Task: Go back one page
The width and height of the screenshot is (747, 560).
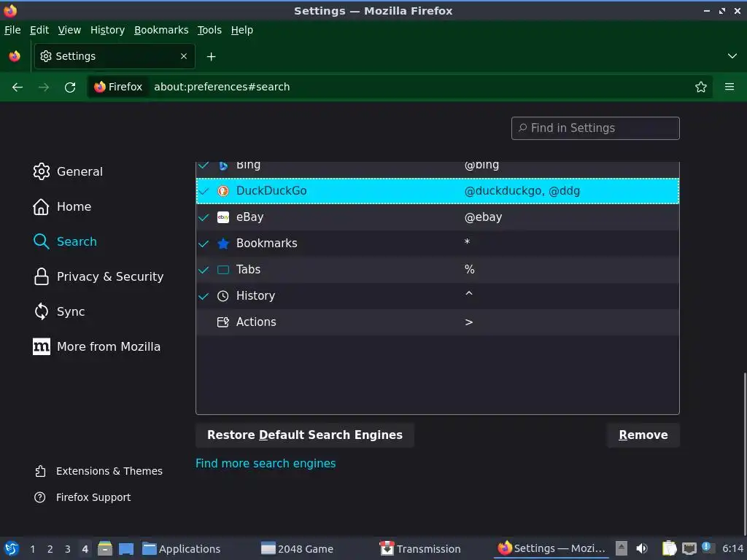Action: [x=18, y=87]
